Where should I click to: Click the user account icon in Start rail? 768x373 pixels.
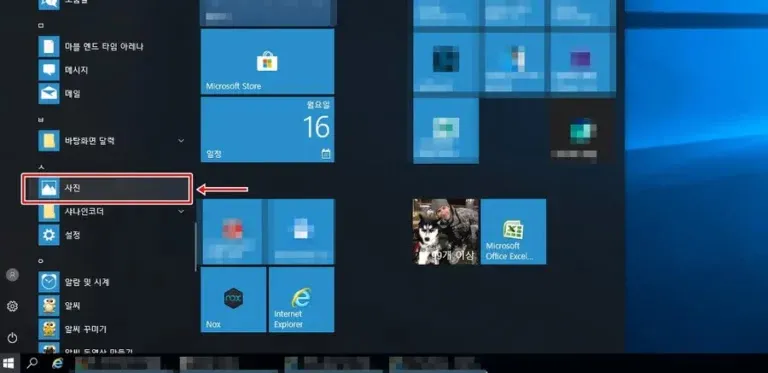click(12, 275)
